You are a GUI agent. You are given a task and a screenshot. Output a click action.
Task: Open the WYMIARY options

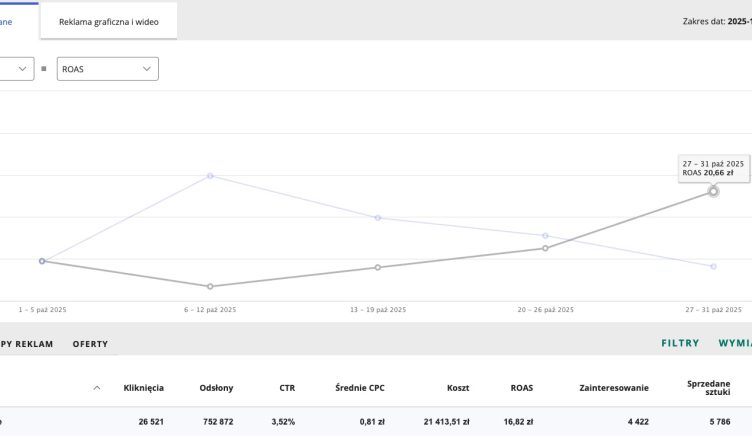[735, 343]
